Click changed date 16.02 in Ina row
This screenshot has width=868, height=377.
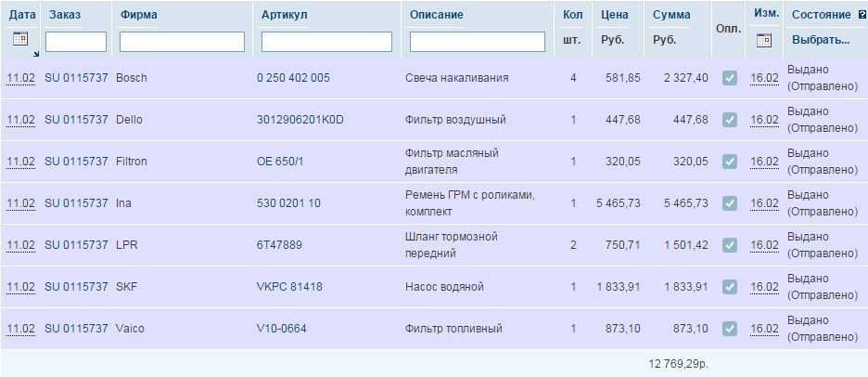coord(764,203)
